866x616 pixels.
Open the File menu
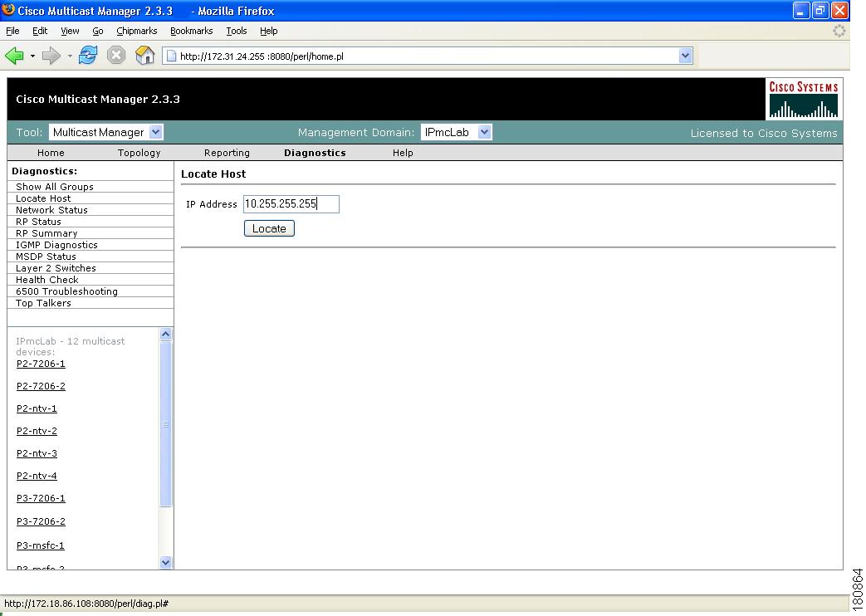click(12, 31)
